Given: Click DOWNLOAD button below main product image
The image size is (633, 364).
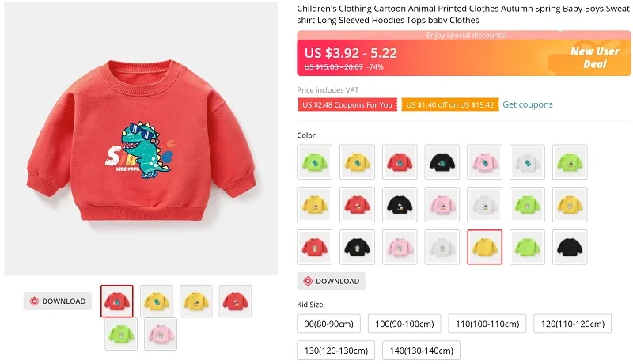Looking at the screenshot, I should pos(57,301).
